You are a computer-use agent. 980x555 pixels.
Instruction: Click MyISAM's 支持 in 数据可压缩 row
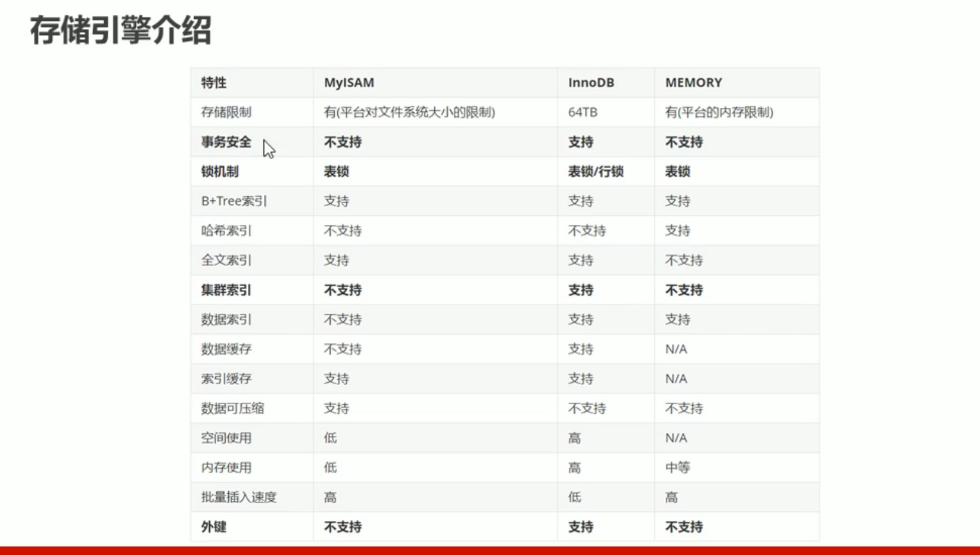337,408
